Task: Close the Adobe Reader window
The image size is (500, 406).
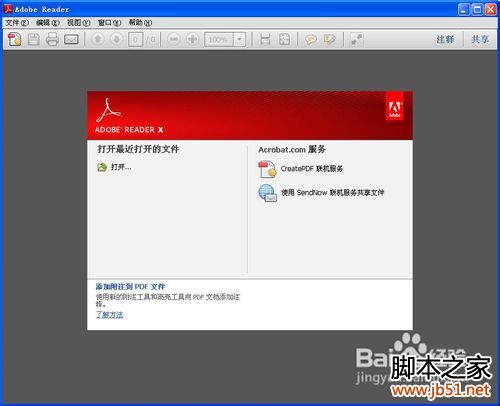Action: tap(491, 9)
